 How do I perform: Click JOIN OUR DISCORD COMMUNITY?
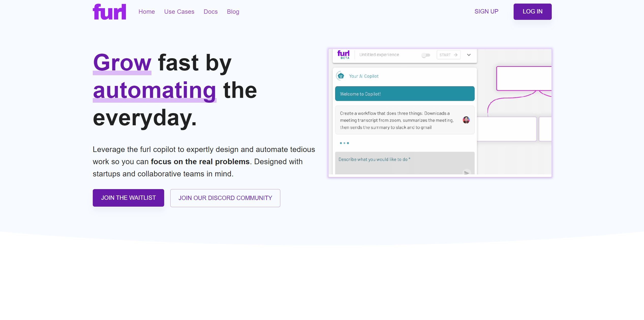pyautogui.click(x=225, y=198)
